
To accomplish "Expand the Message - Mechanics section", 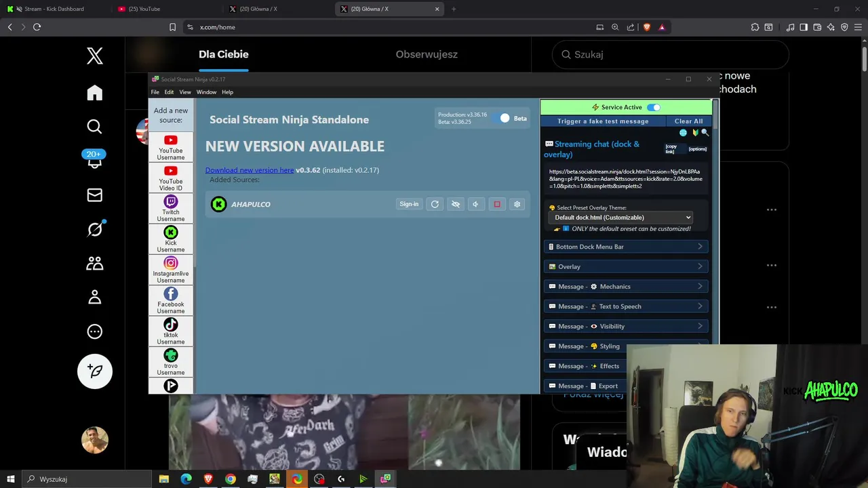I will (626, 286).
